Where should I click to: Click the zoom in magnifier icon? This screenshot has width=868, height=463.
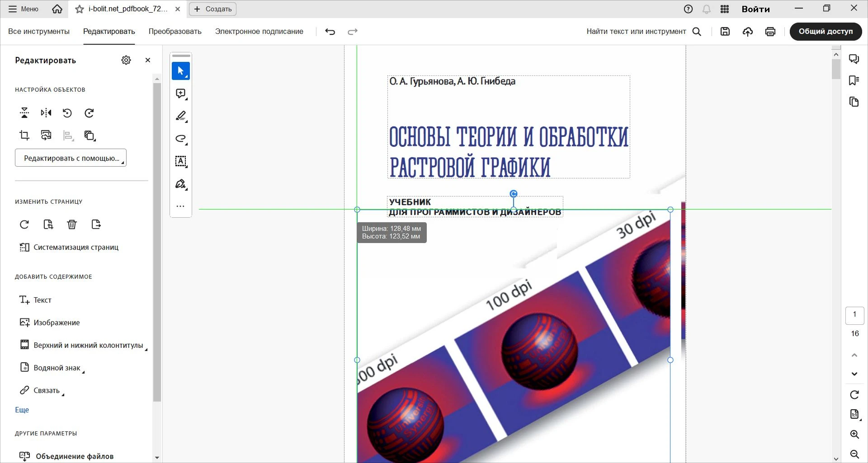tap(854, 434)
